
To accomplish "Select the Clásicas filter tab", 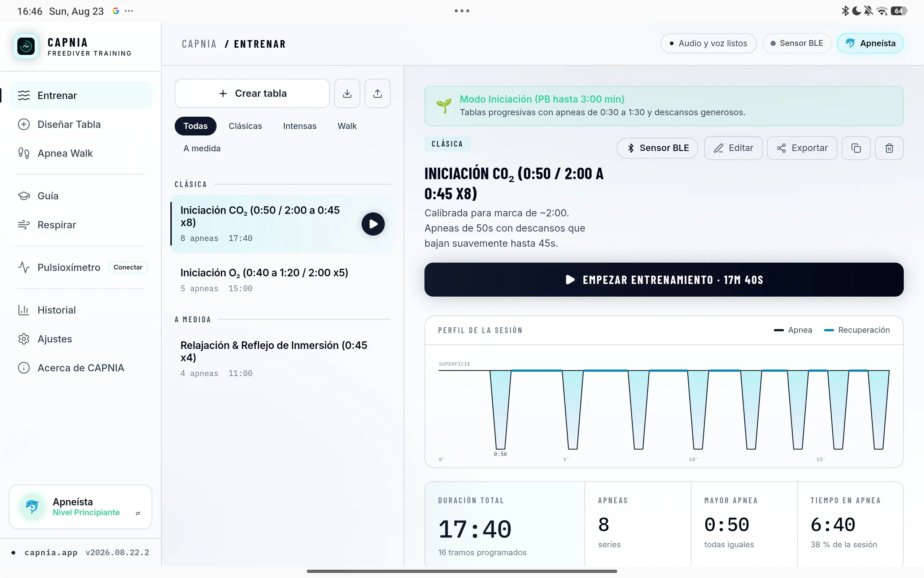I will tap(245, 126).
